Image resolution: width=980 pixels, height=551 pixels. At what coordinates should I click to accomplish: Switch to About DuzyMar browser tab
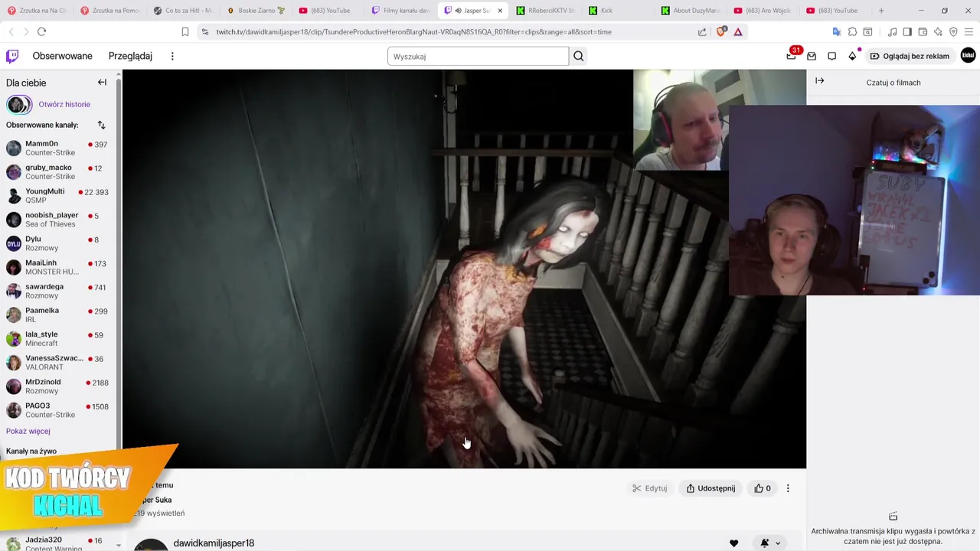coord(691,11)
